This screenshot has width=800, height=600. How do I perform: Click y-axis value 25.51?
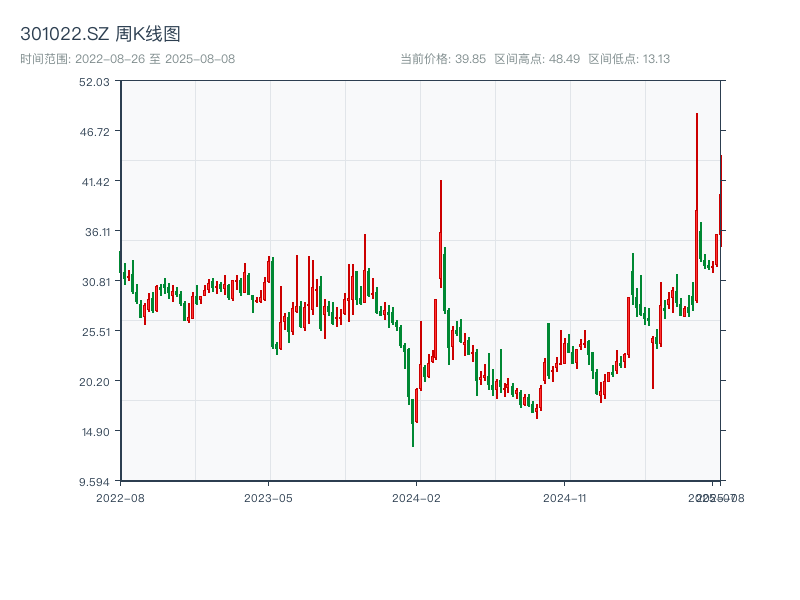click(96, 332)
